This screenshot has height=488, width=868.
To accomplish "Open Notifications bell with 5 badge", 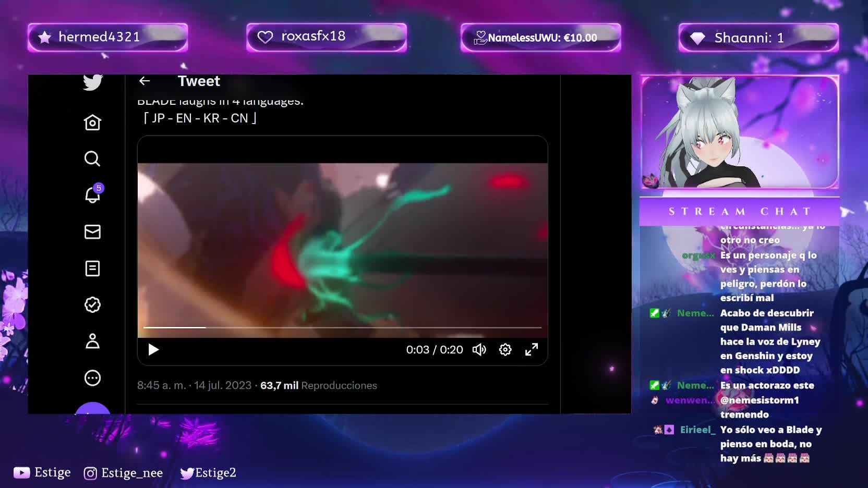I will coord(93,193).
